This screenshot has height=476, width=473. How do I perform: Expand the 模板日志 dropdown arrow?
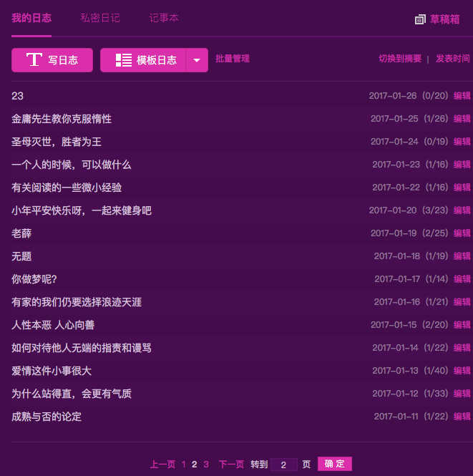pos(197,60)
